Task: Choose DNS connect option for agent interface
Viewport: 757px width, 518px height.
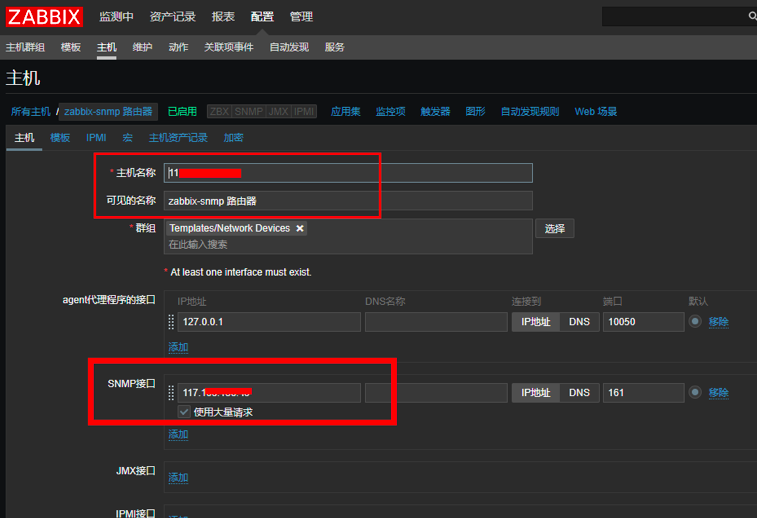Action: (579, 322)
